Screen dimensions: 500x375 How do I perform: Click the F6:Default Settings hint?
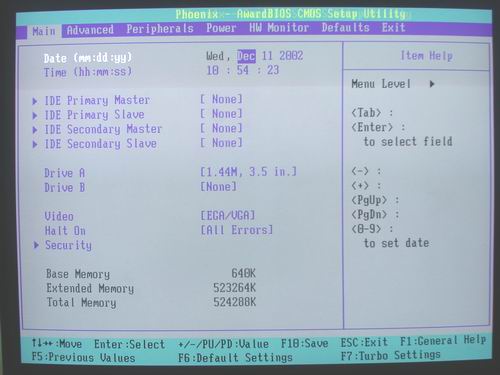click(x=235, y=358)
